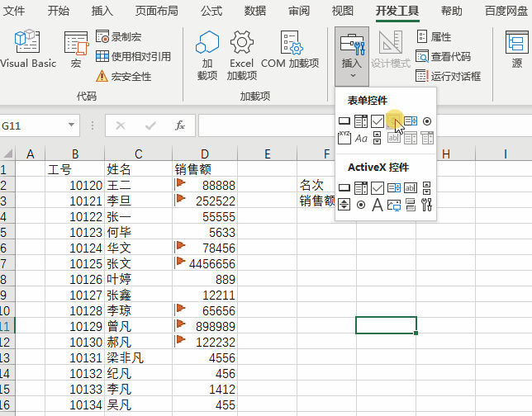This screenshot has width=532, height=416.
Task: Switch to the 审阅 tab
Action: coord(299,11)
